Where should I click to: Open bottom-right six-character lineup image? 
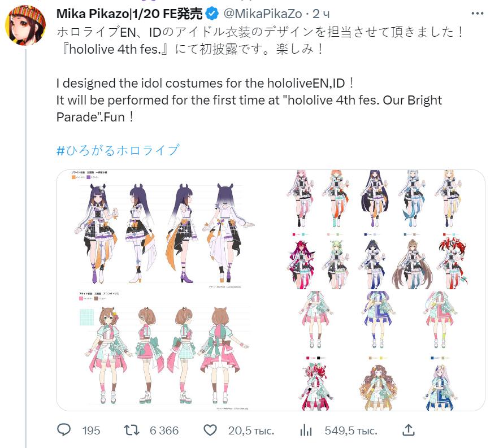click(378, 351)
